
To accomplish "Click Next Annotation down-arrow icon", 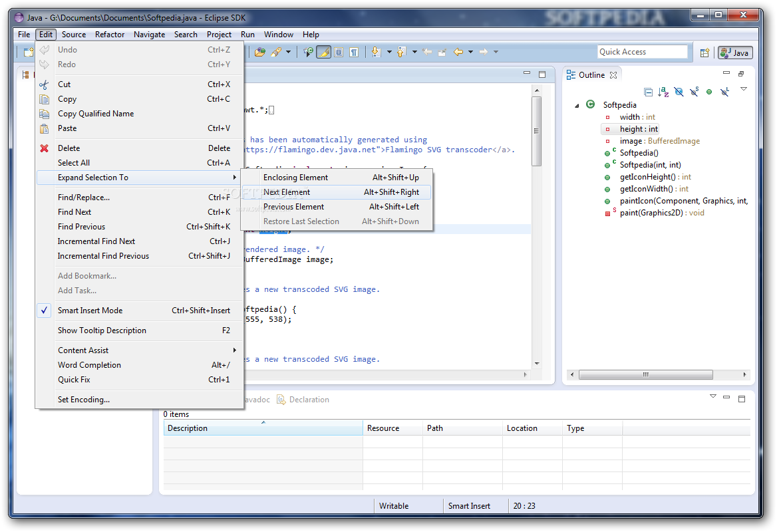I will tap(376, 52).
